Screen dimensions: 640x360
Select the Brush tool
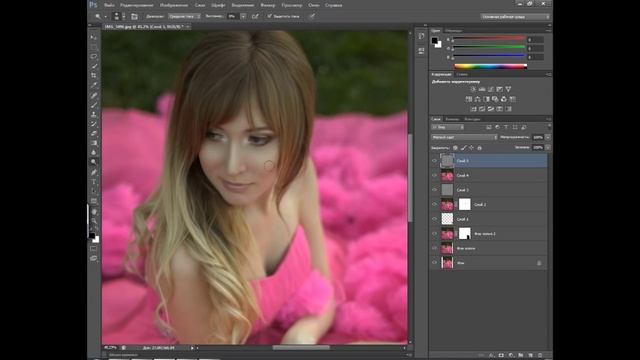[x=94, y=105]
